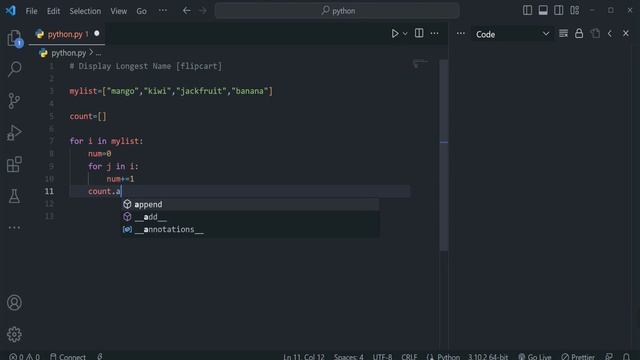This screenshot has width=640, height=360.
Task: Open the Testing flask view
Action: [x=14, y=196]
